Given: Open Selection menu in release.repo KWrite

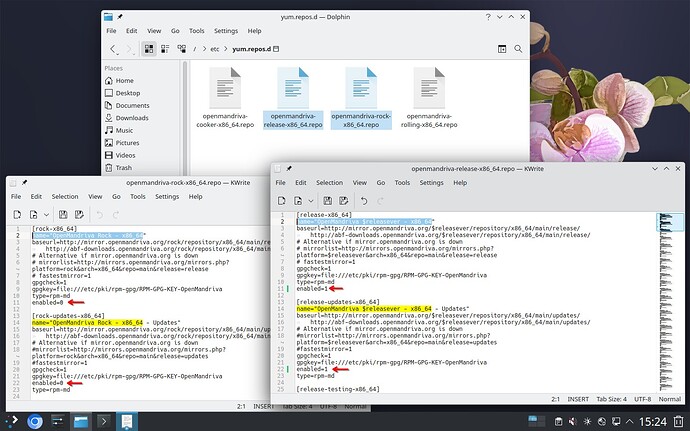Looking at the screenshot, I should pyautogui.click(x=329, y=182).
